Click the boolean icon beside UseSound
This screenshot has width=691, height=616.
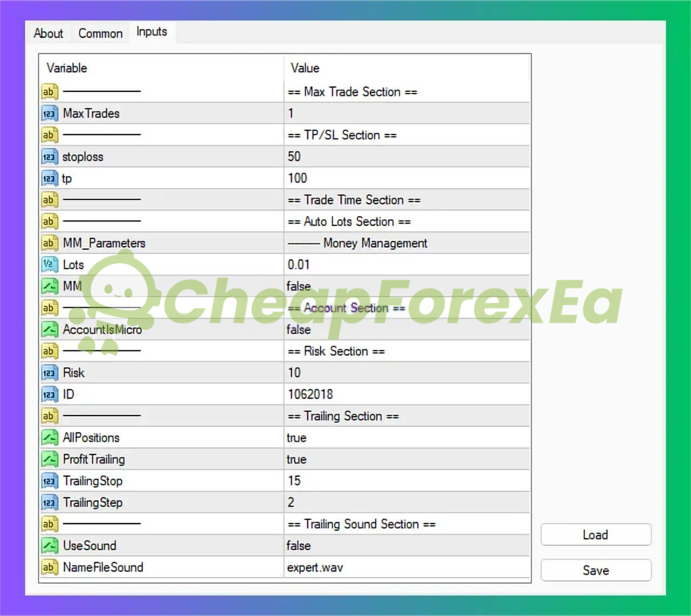click(x=49, y=545)
